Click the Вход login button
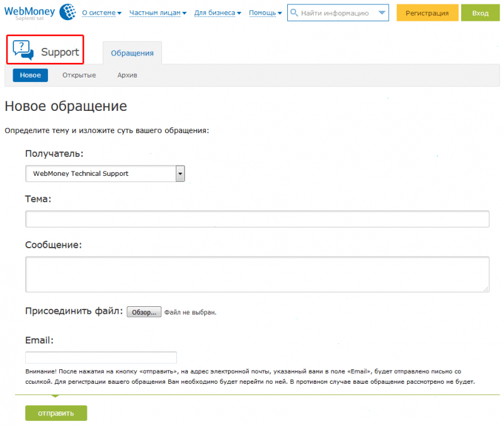The height and width of the screenshot is (426, 504). [480, 13]
